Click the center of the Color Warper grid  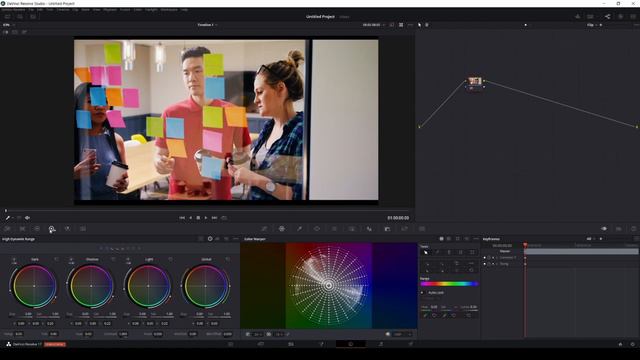click(329, 286)
